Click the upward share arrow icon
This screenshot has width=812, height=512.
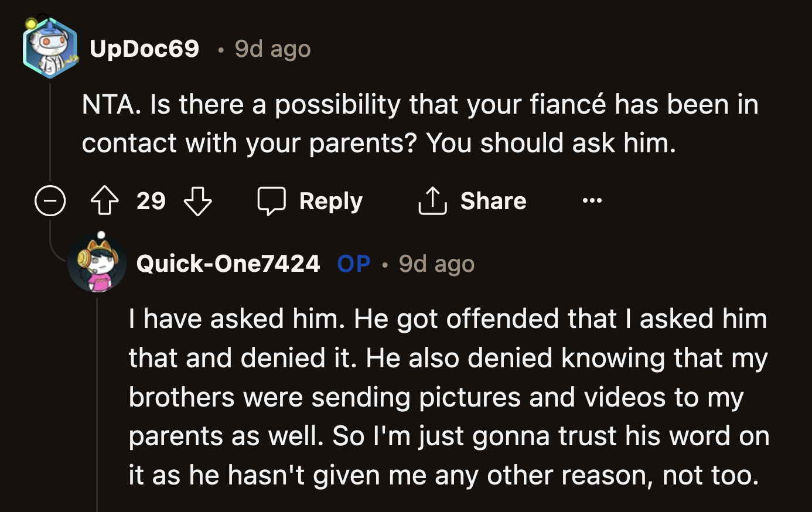click(432, 201)
